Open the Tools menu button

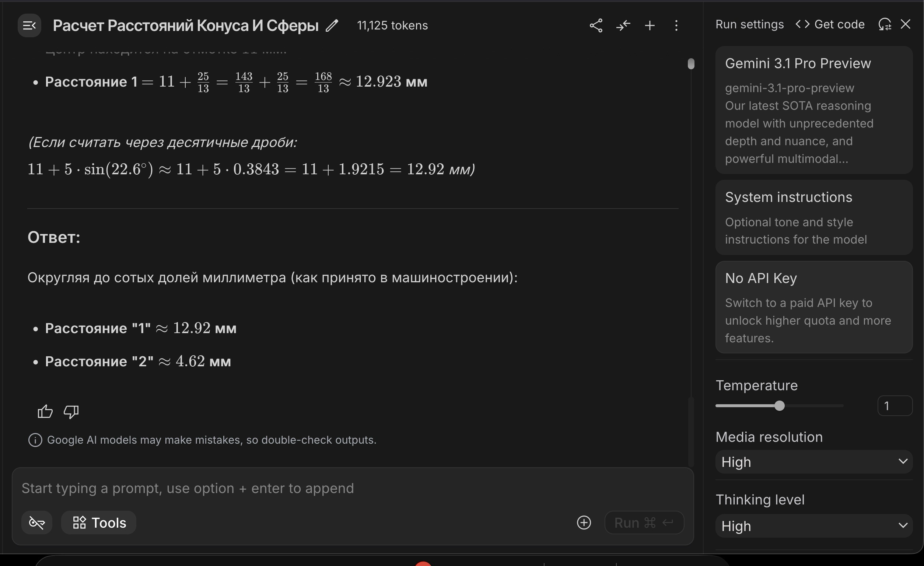pyautogui.click(x=99, y=523)
